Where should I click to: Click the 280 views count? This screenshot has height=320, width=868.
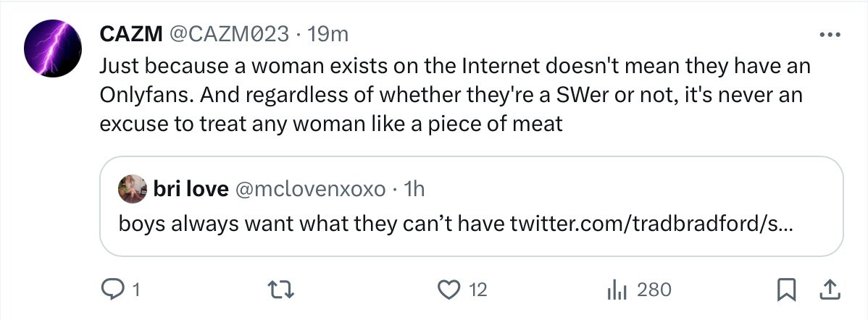point(654,290)
